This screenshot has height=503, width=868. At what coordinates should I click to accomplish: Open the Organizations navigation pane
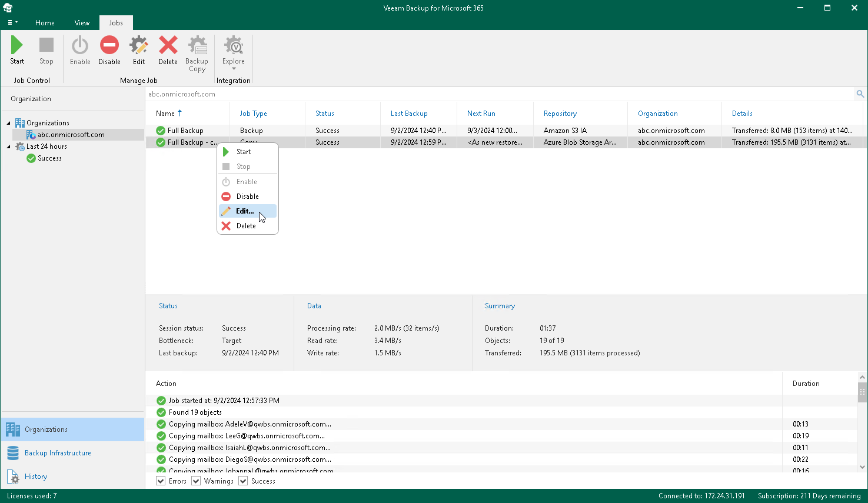[x=72, y=429]
